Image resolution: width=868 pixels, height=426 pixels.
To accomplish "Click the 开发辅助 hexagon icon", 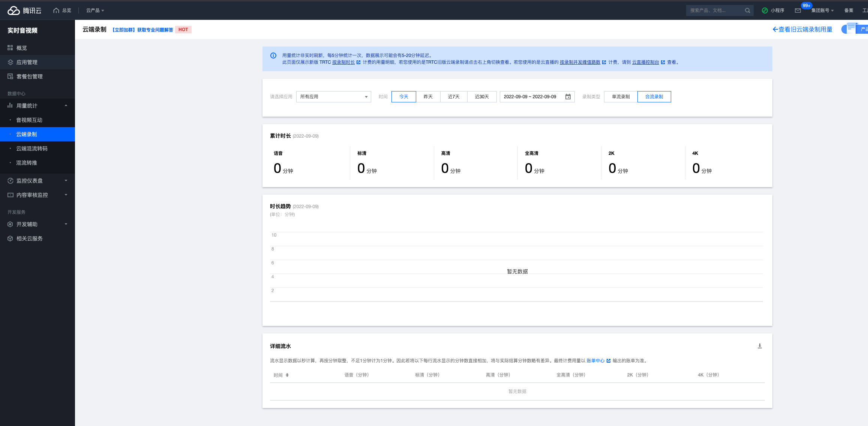I will coord(10,224).
